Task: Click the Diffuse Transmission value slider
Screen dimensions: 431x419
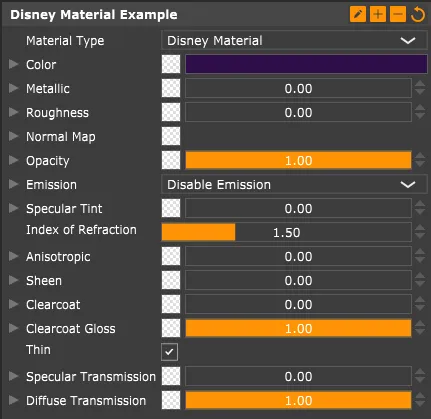Action: coord(298,400)
